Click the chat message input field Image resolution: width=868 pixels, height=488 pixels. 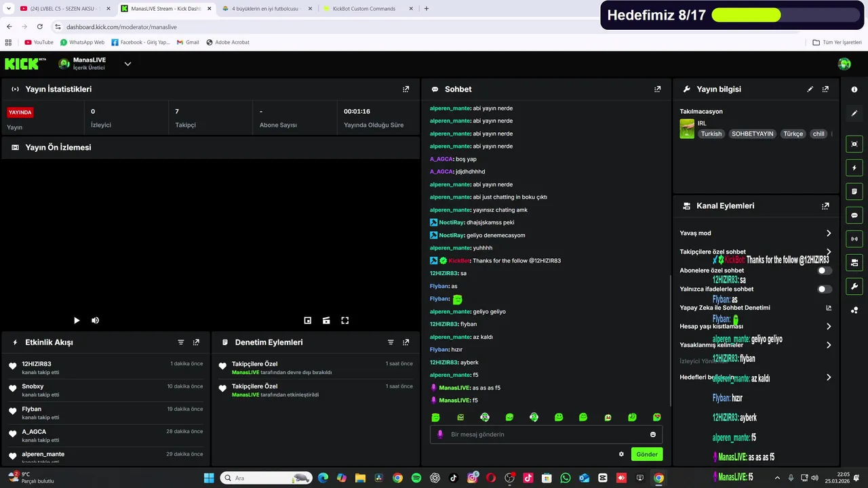[546, 434]
